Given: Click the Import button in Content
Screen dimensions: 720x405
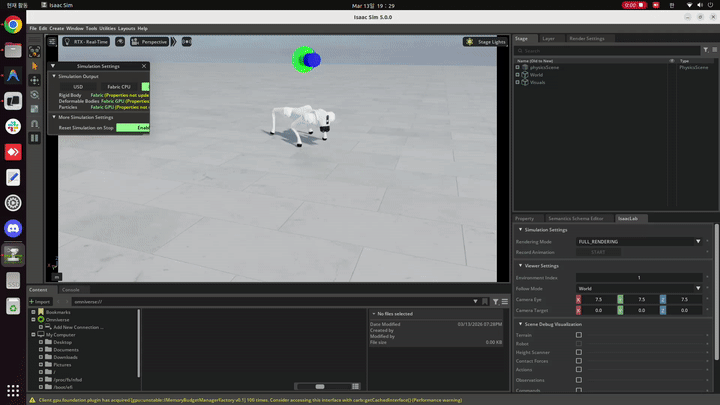Looking at the screenshot, I should (41, 301).
